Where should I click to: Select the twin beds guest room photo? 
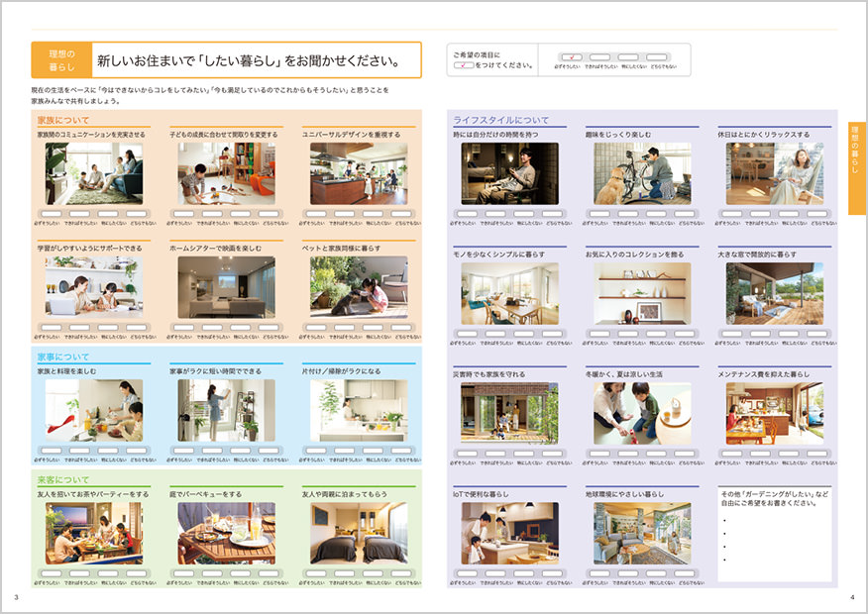click(x=359, y=533)
